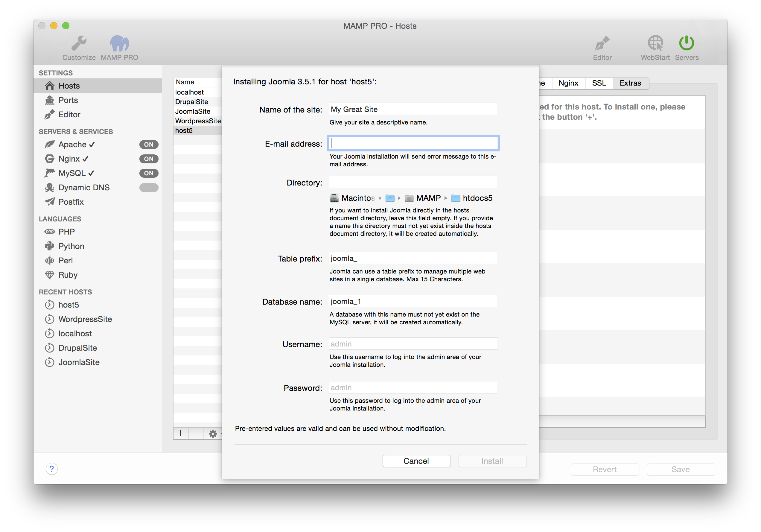Screen dimensions: 761x532
Task: Click Applications folder icon in directory path
Action: 390,198
